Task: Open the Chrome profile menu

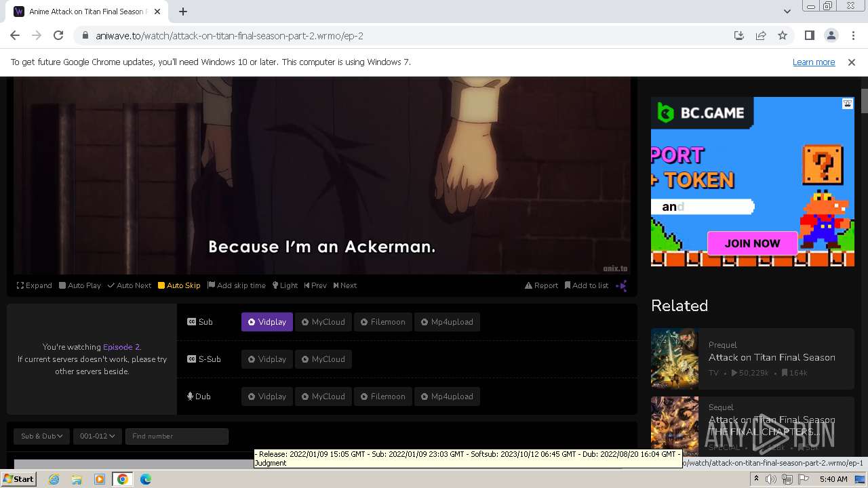Action: (x=831, y=36)
